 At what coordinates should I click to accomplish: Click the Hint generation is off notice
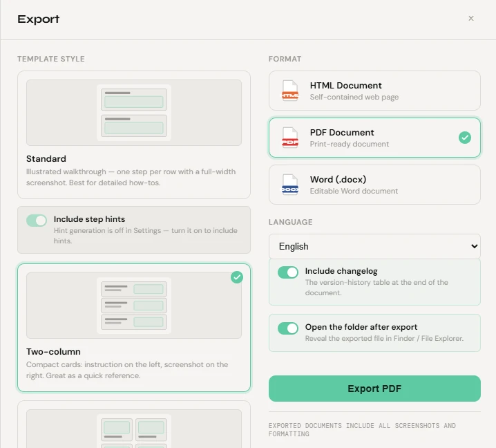tap(146, 236)
